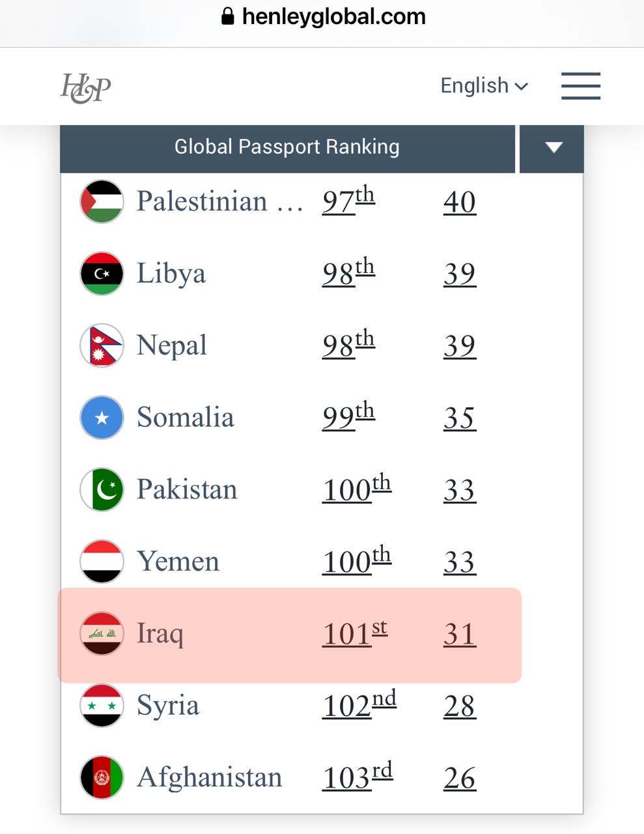Open Somalia's score of 35
Screen dimensions: 644x834
[460, 418]
